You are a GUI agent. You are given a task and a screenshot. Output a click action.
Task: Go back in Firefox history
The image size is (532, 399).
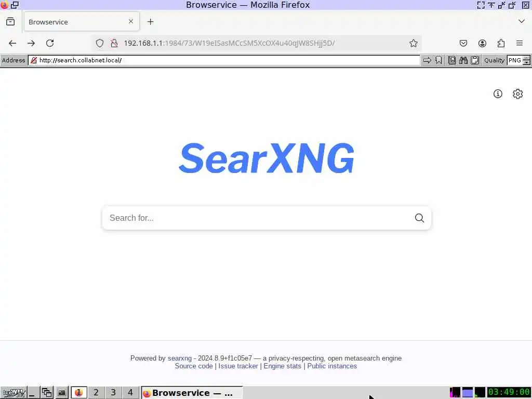pos(12,43)
